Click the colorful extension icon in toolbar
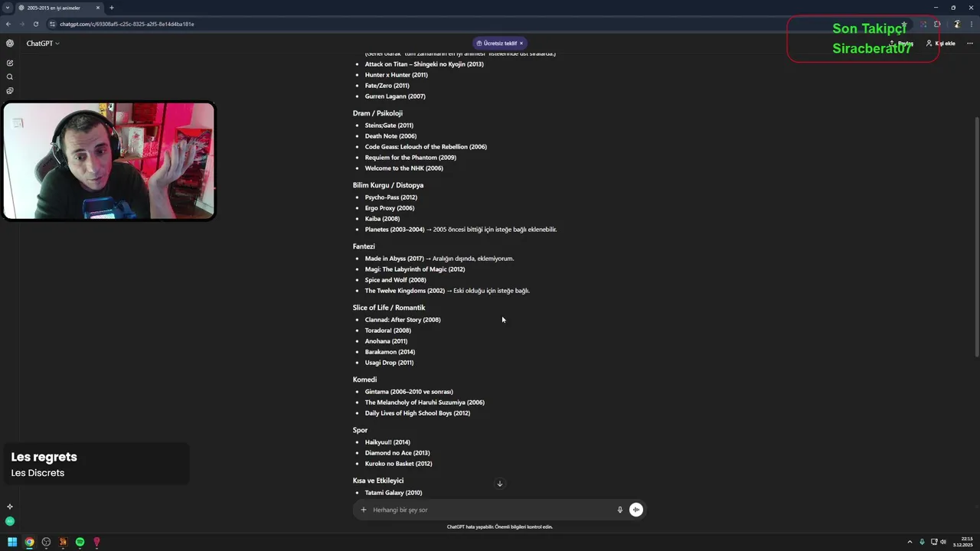This screenshot has height=551, width=980. coord(923,24)
